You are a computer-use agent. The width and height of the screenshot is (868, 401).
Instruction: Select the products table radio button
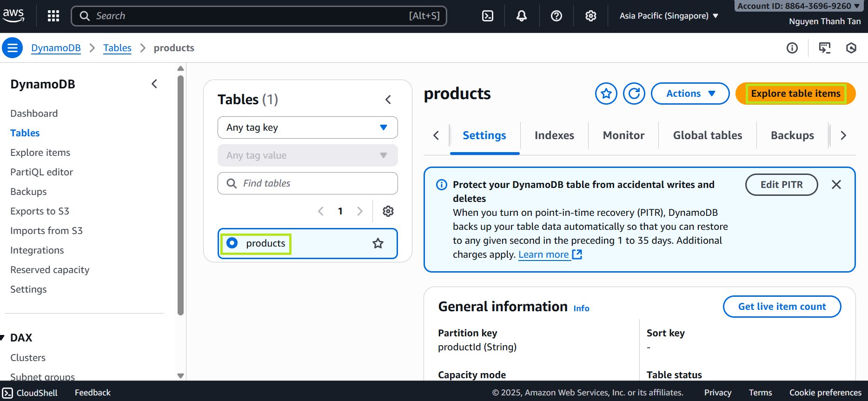pos(232,243)
